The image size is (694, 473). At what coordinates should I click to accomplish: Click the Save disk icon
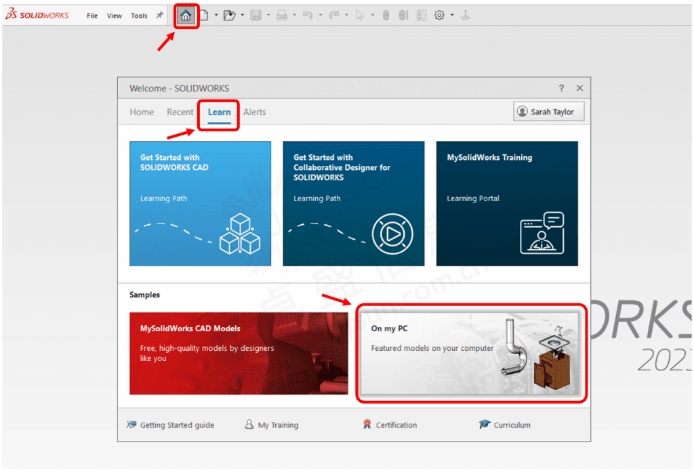tap(256, 15)
